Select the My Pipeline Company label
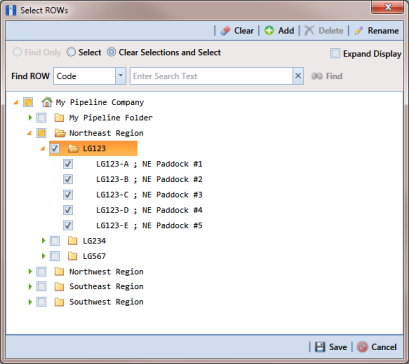 (100, 102)
